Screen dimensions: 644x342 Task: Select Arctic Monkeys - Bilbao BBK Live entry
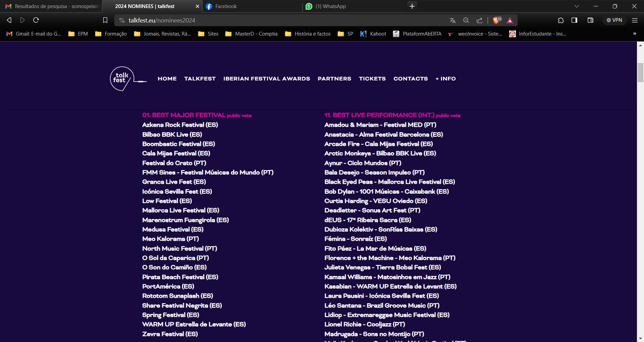click(380, 153)
